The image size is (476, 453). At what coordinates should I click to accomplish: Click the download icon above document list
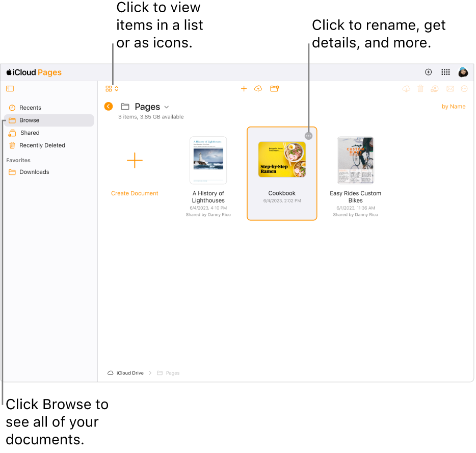coord(406,88)
